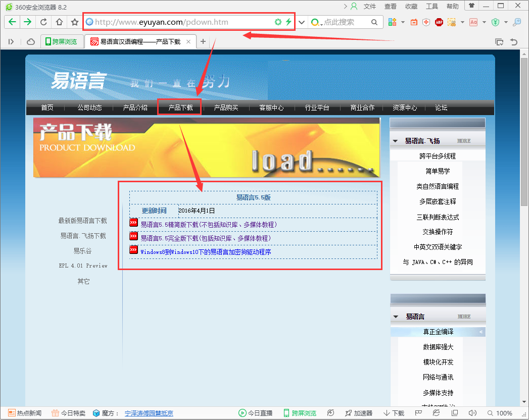The height and width of the screenshot is (420, 529).
Task: Open new tab with plus button
Action: (x=203, y=41)
